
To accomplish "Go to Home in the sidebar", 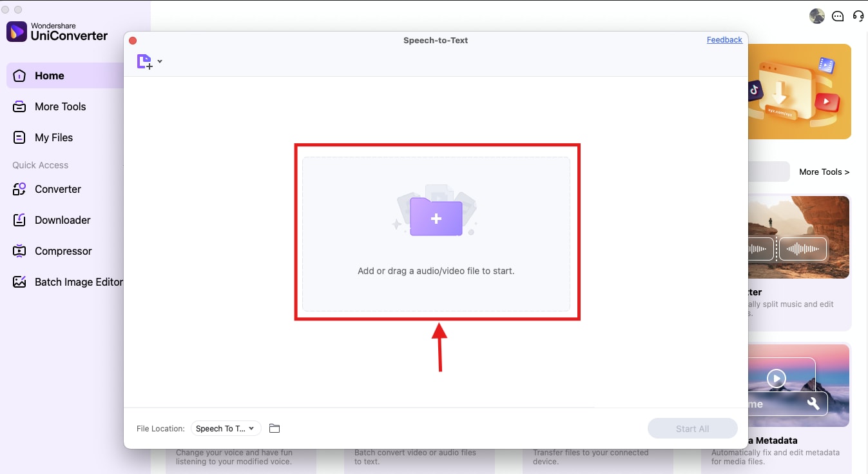I will (x=65, y=75).
